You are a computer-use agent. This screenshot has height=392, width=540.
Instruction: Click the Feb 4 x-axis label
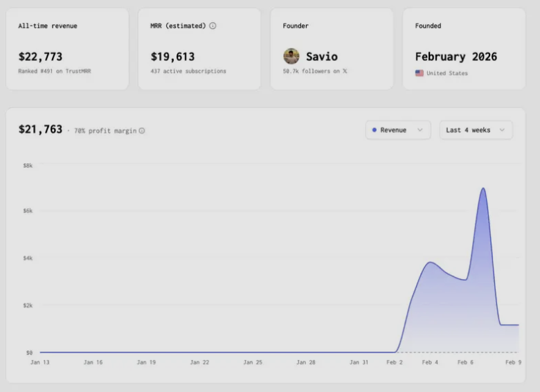(x=430, y=362)
